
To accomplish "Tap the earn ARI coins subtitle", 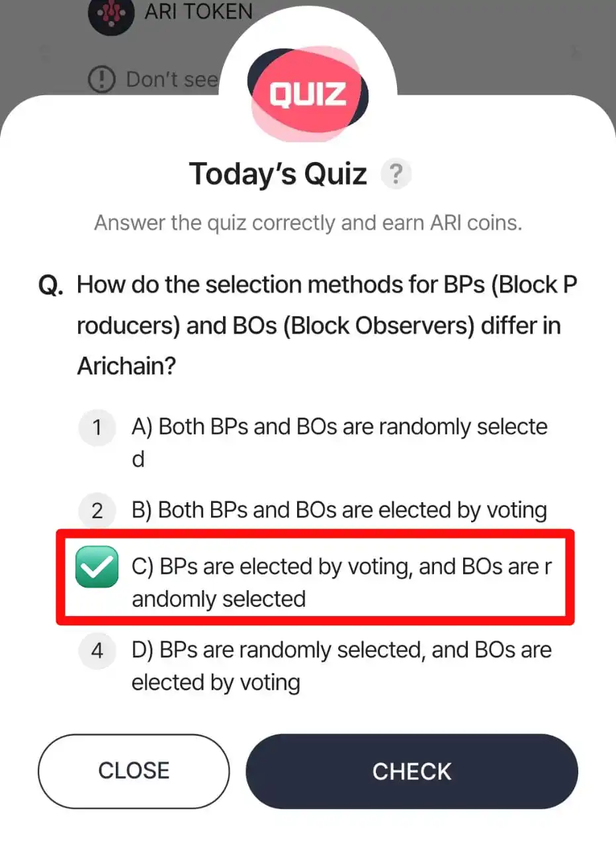I will [308, 222].
